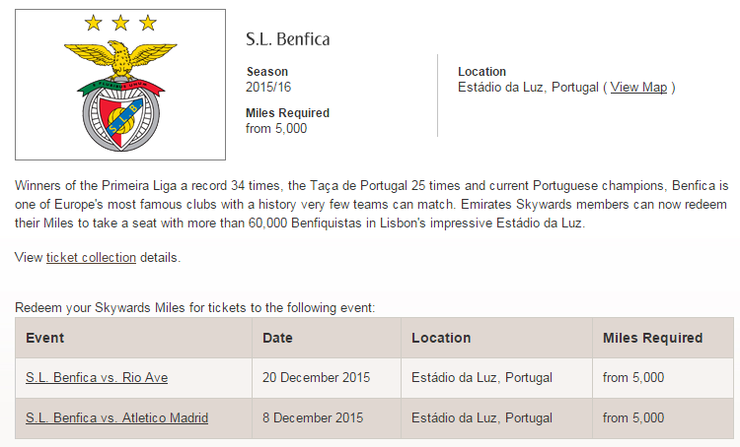Click the Benfica description paragraph
Screen dimensions: 740x447
click(370, 205)
